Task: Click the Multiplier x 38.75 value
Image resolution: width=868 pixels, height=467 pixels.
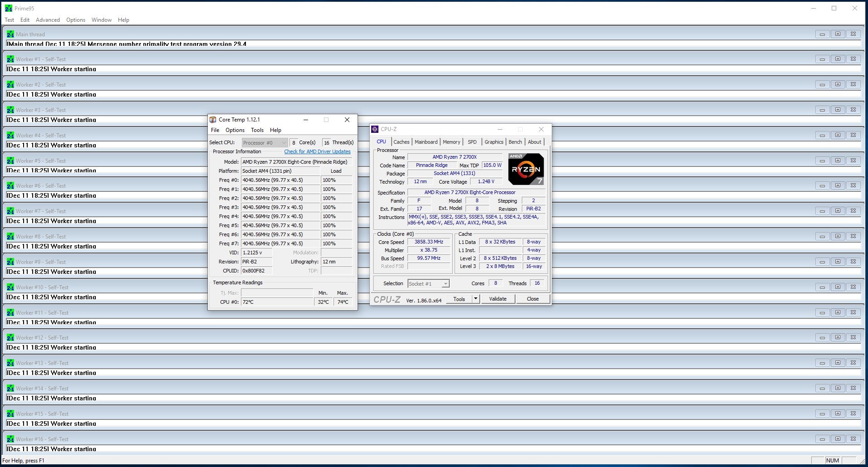Action: [x=429, y=250]
